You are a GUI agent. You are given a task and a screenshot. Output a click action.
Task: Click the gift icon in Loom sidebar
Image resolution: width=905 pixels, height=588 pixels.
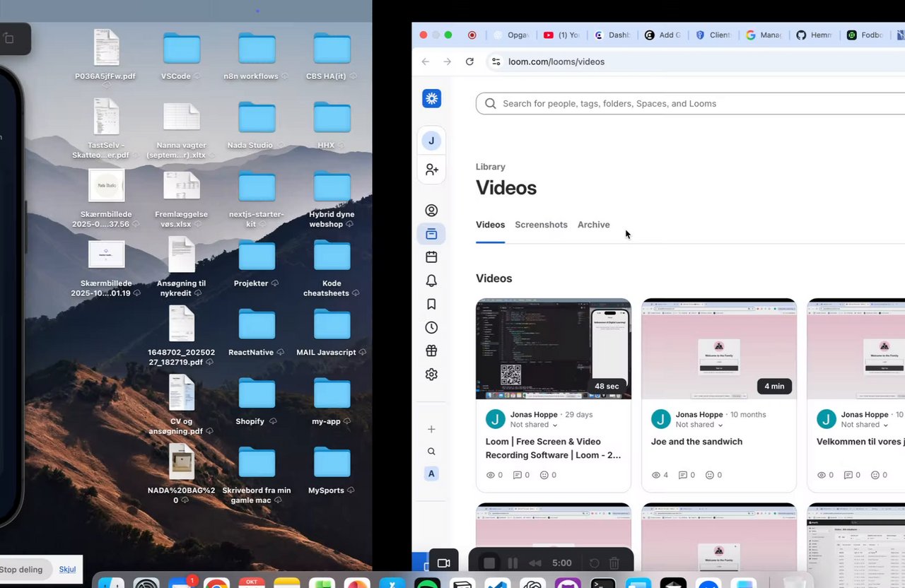431,351
